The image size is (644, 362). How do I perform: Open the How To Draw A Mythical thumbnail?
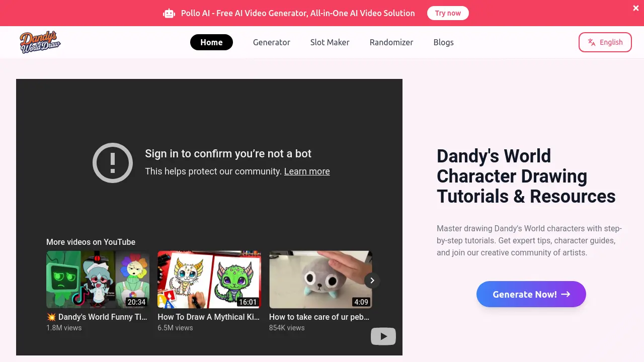click(209, 280)
